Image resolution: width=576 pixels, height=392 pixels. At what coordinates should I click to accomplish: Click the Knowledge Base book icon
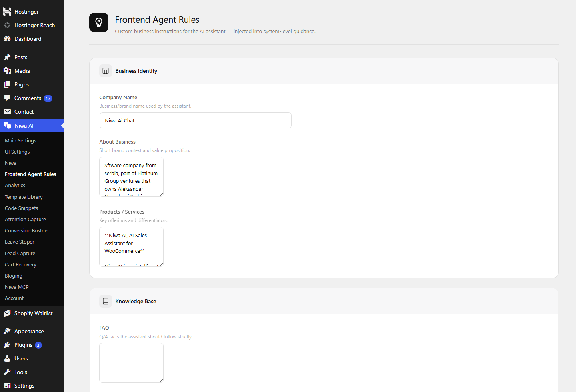(x=106, y=301)
